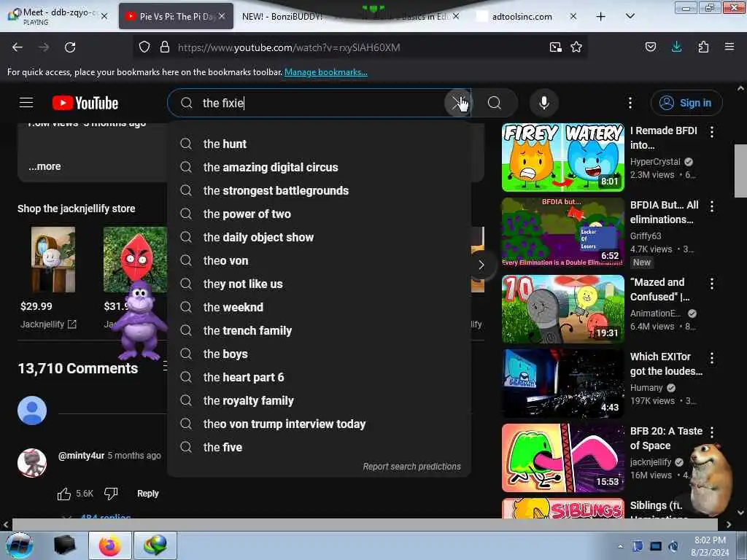
Task: Click the page vertical scrollbar thumb
Action: [x=740, y=171]
